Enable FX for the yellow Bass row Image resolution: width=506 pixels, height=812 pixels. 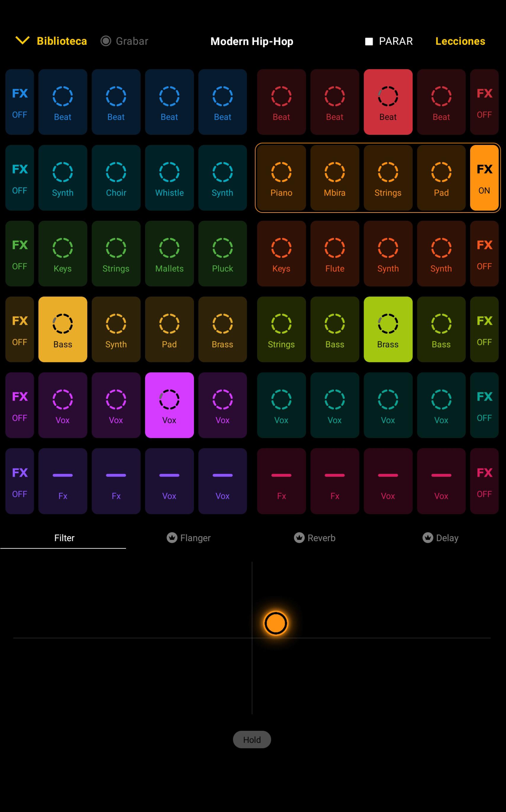[x=19, y=329]
